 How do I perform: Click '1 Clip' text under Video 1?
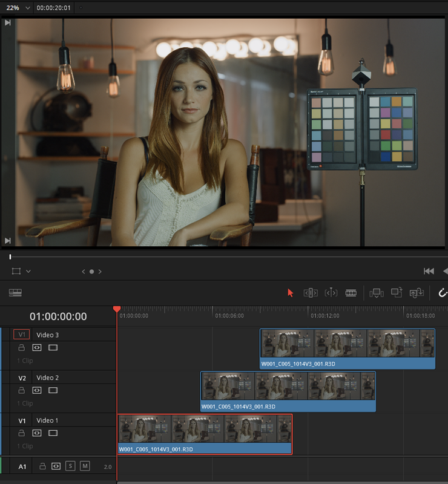(x=25, y=446)
